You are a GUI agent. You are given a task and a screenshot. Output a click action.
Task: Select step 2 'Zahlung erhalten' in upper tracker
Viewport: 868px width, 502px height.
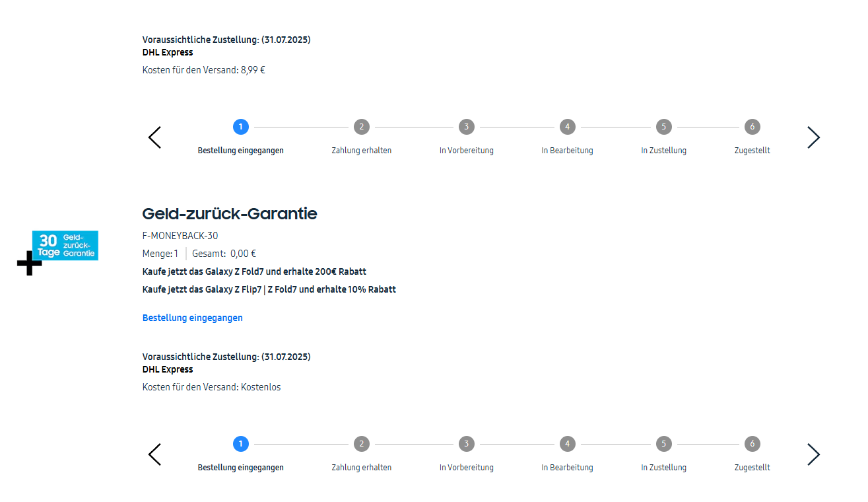(361, 127)
